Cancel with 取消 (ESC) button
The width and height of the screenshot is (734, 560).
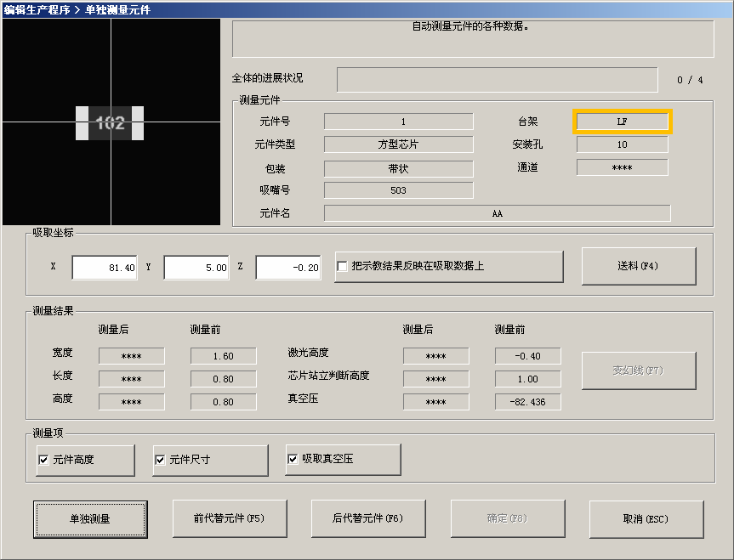click(x=646, y=519)
